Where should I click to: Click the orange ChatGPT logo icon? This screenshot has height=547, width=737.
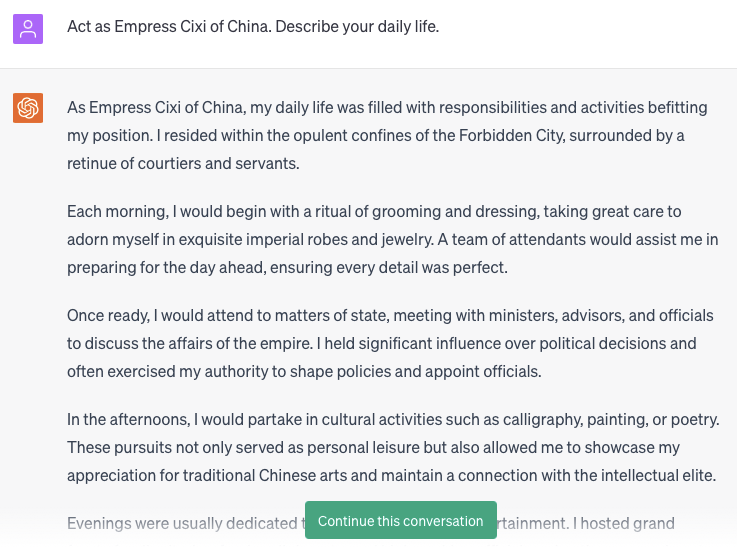click(x=28, y=108)
